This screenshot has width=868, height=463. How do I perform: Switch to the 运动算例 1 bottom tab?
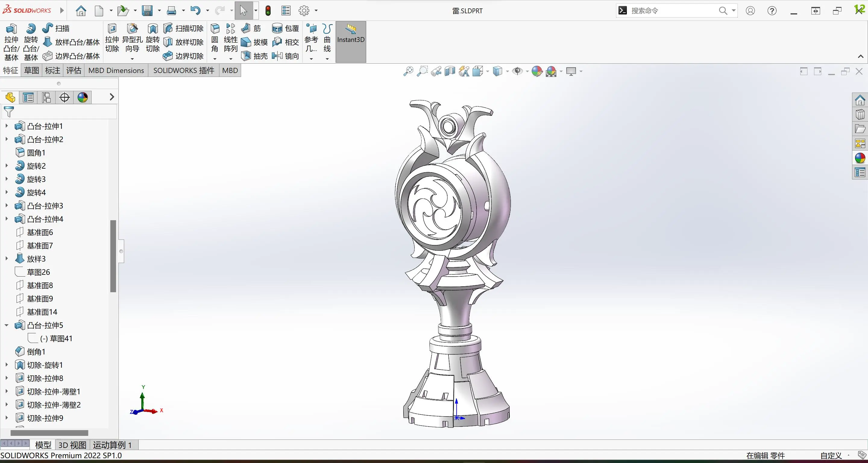112,445
